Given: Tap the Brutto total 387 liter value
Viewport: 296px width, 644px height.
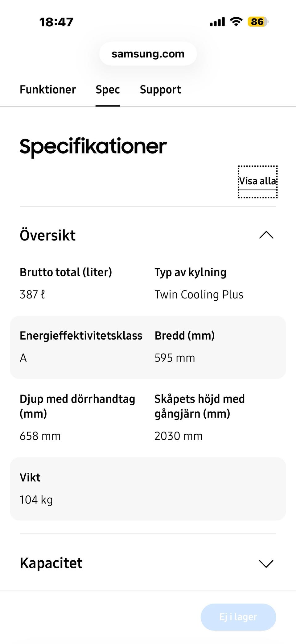Looking at the screenshot, I should click(32, 295).
